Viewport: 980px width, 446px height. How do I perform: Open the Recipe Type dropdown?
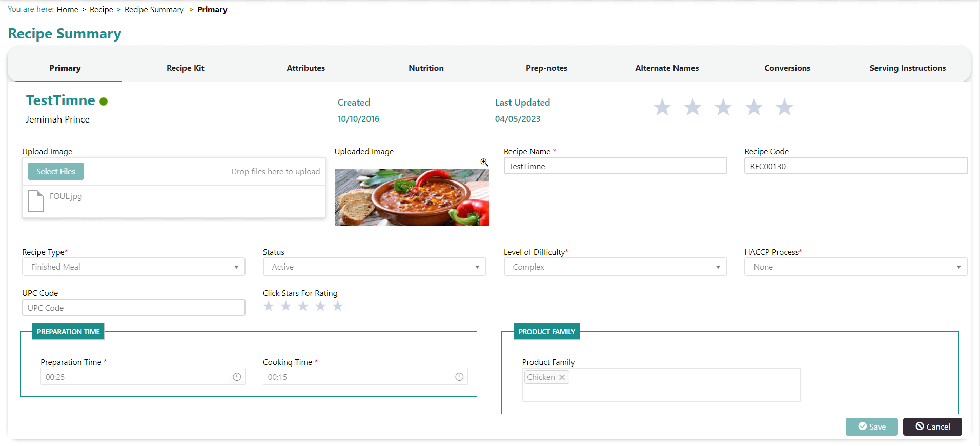pos(133,267)
